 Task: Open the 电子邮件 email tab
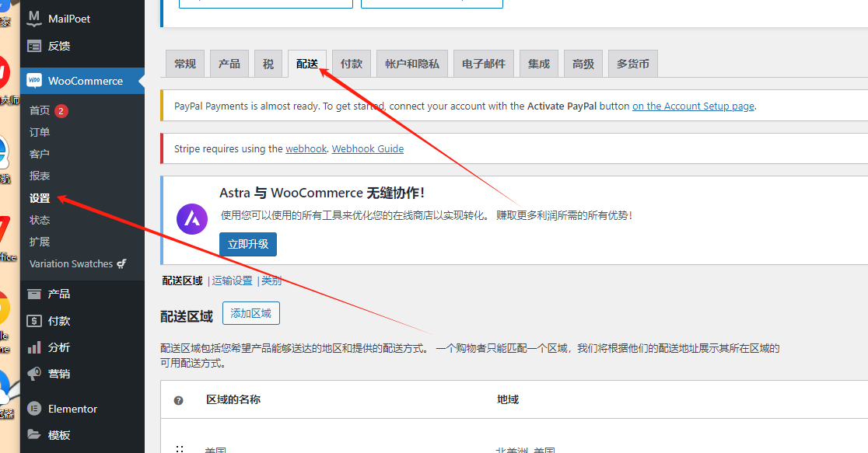pyautogui.click(x=483, y=64)
